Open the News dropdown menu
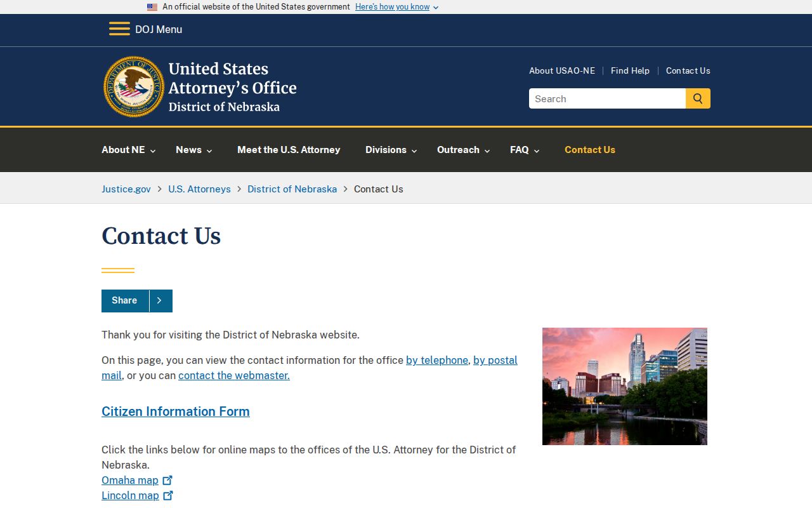The width and height of the screenshot is (812, 508). click(x=194, y=150)
